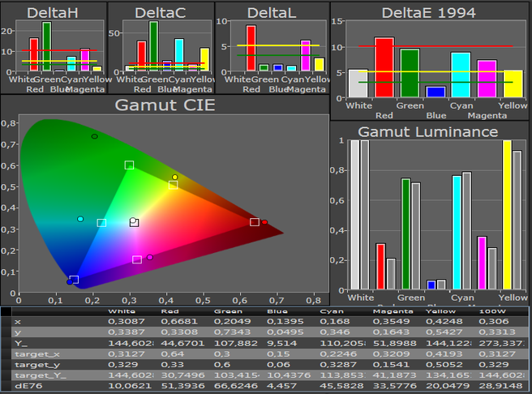Image resolution: width=532 pixels, height=394 pixels.
Task: Click the Blue Y_ value 9,514
Action: [x=282, y=343]
